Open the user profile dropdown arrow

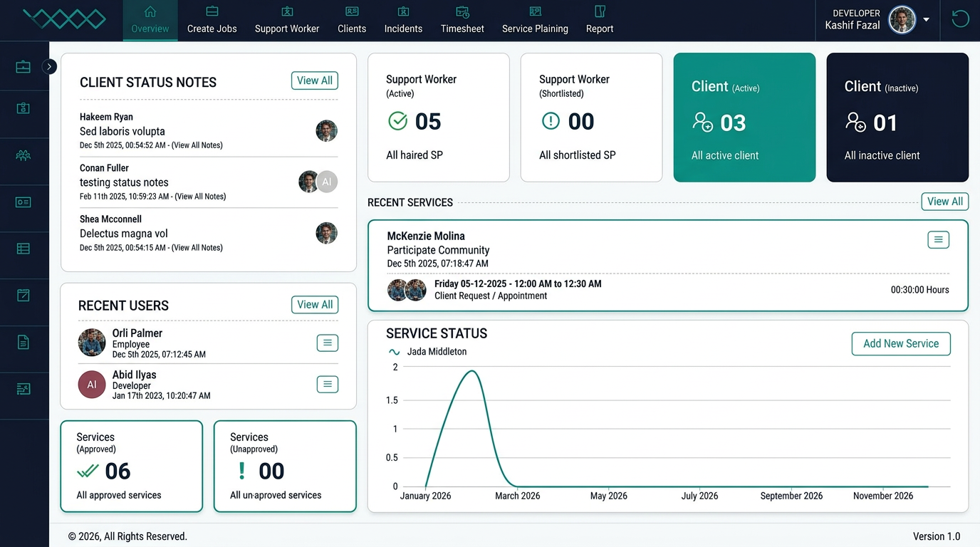(927, 20)
